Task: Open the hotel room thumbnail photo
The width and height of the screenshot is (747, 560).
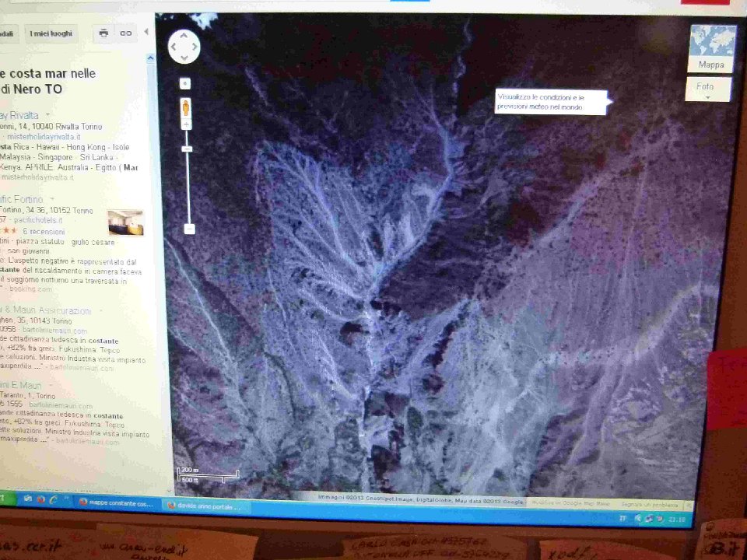Action: tap(126, 223)
